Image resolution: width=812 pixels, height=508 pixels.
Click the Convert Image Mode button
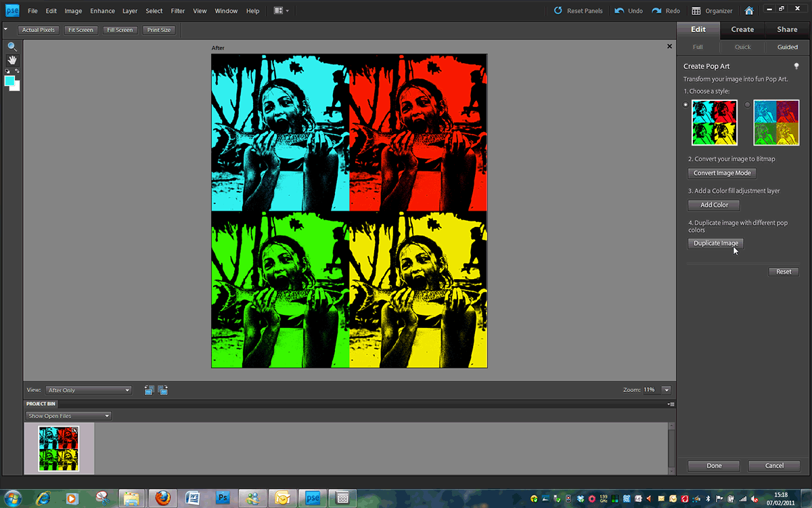click(x=722, y=173)
